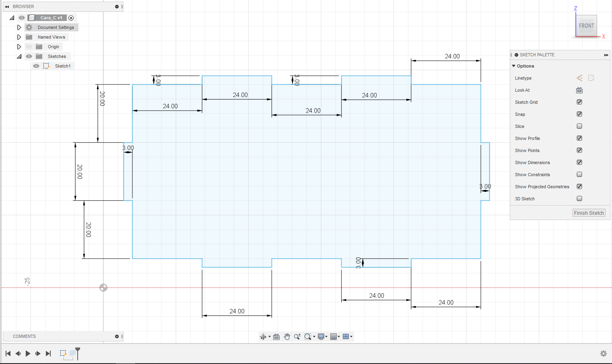Viewport: 612px width, 364px height.
Task: Step back one timeline feature
Action: pos(18,354)
